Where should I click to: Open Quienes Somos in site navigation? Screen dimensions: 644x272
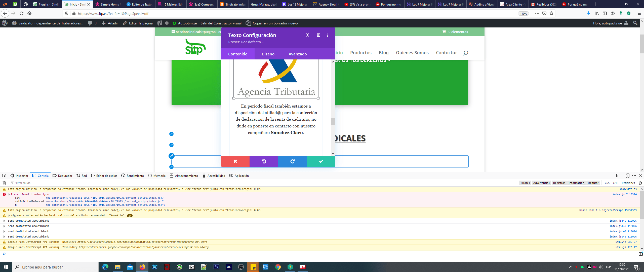click(x=412, y=53)
